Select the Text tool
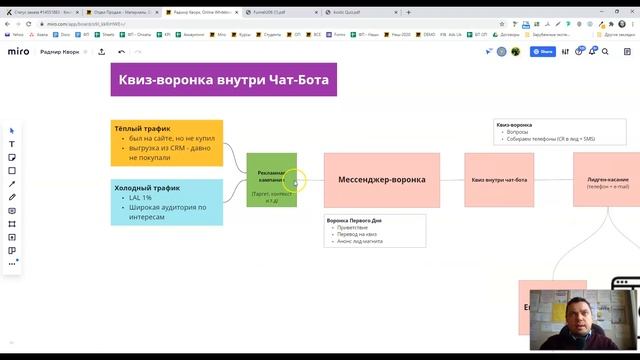This screenshot has width=640, height=360. [x=12, y=144]
